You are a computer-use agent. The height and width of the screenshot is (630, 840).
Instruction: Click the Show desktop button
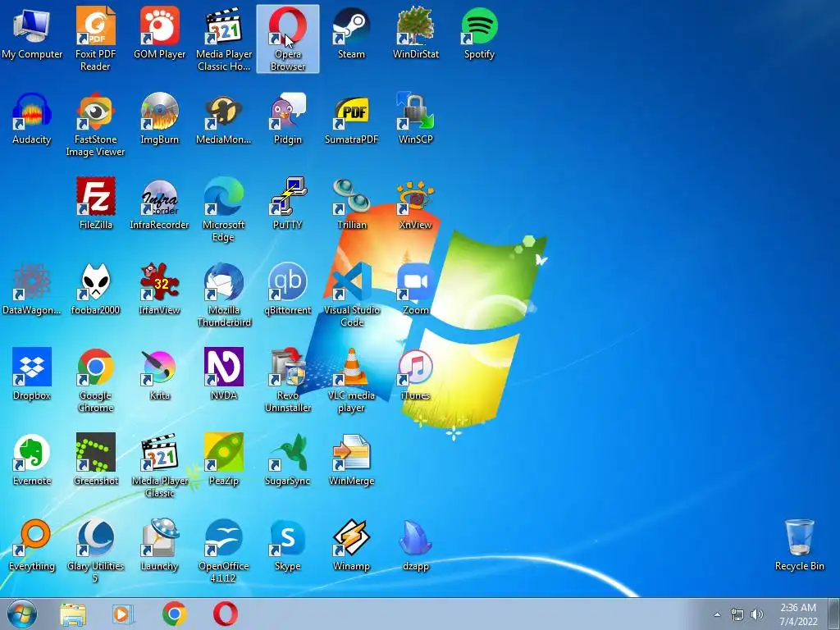pyautogui.click(x=834, y=614)
